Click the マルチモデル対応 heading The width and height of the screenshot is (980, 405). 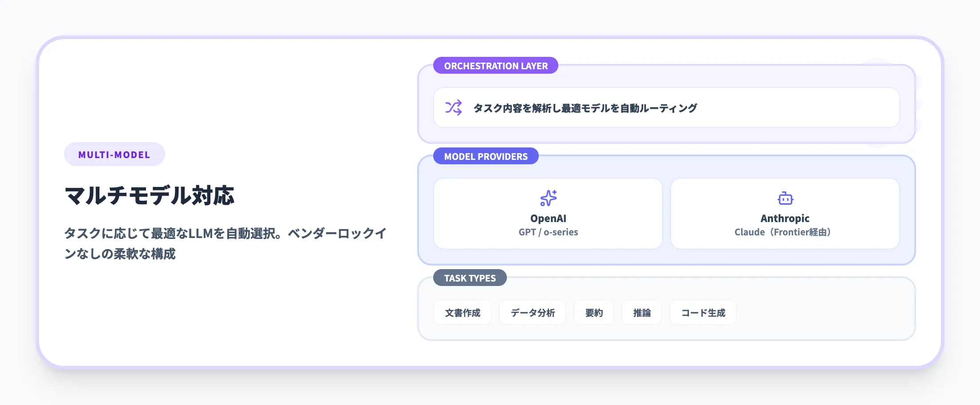pos(149,195)
